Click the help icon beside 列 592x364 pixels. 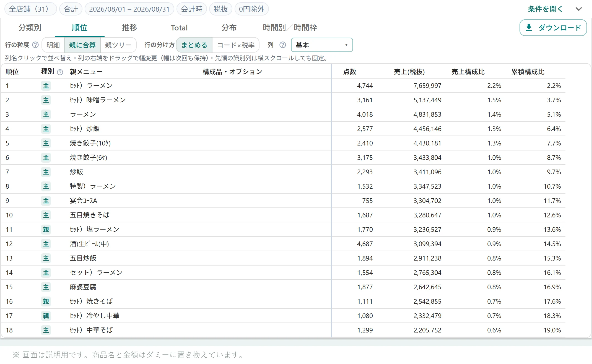pyautogui.click(x=282, y=45)
